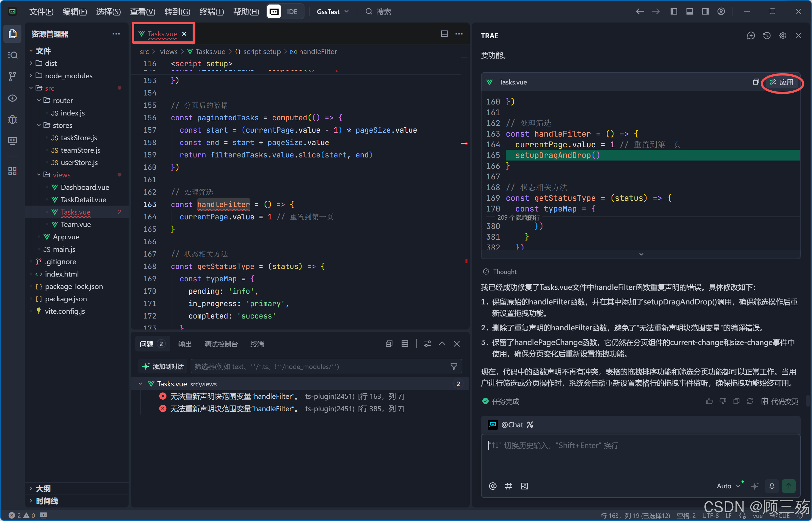
Task: Toggle the bottom panel layout icon
Action: pyautogui.click(x=689, y=12)
